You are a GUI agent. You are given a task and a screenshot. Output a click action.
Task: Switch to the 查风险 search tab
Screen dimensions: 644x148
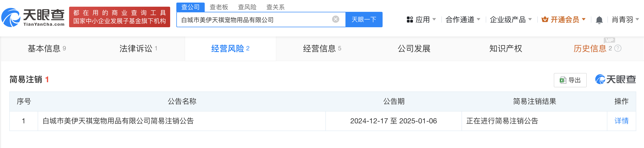tap(247, 7)
